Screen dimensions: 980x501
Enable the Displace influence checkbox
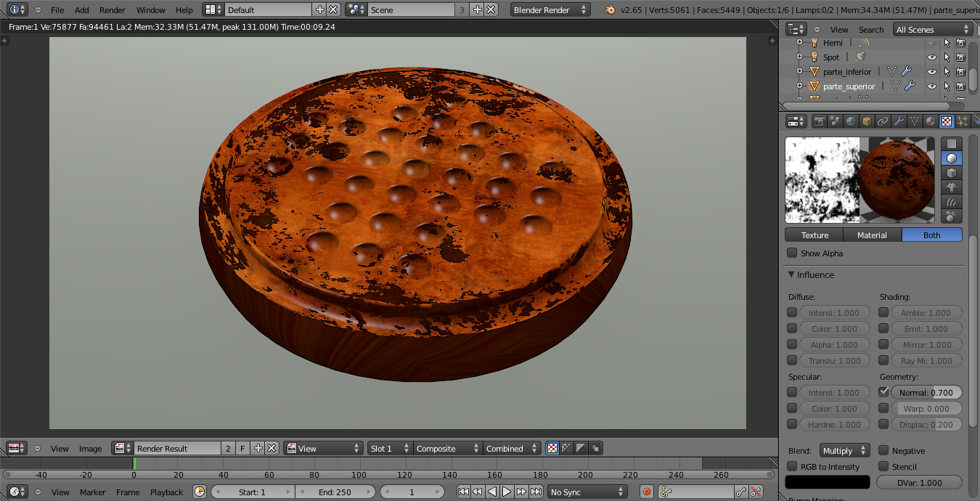pos(883,425)
